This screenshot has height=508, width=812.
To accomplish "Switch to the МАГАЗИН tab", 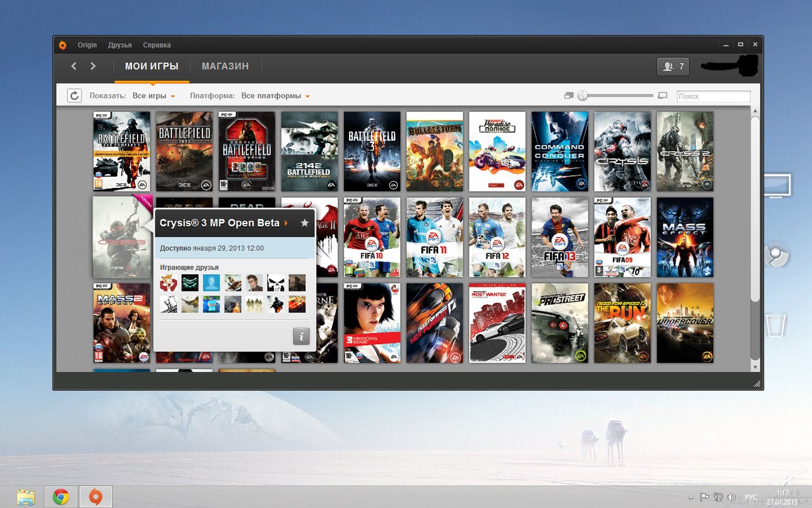I will pos(225,66).
